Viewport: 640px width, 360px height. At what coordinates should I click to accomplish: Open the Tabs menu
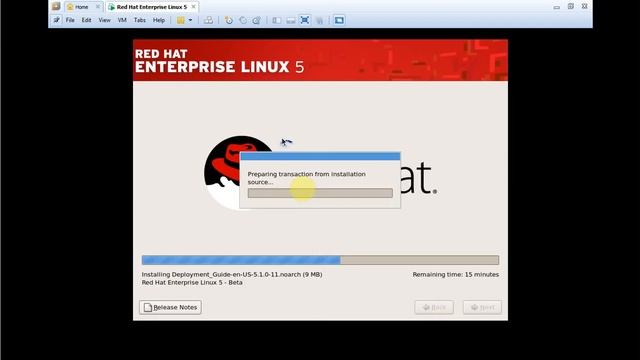140,20
